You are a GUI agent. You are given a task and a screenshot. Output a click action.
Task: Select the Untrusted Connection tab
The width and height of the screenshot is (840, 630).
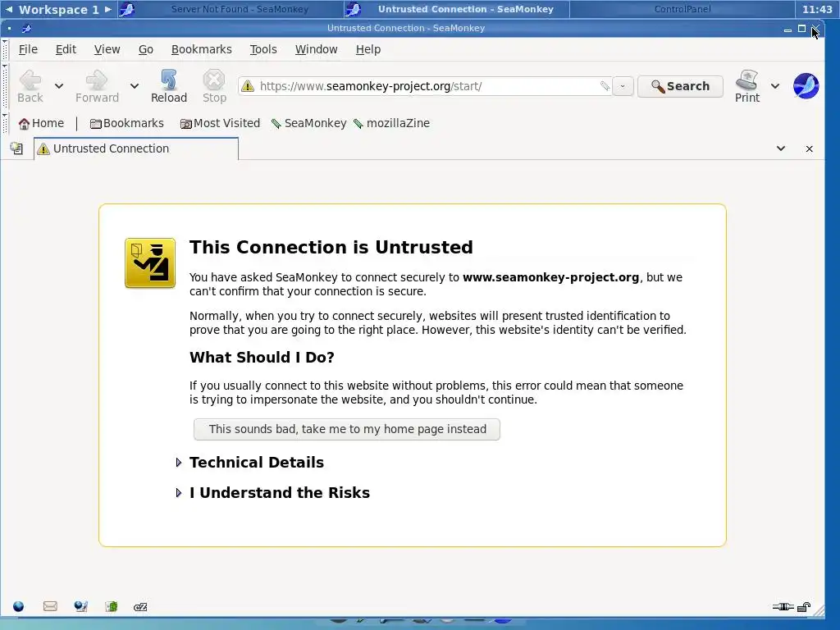(136, 148)
